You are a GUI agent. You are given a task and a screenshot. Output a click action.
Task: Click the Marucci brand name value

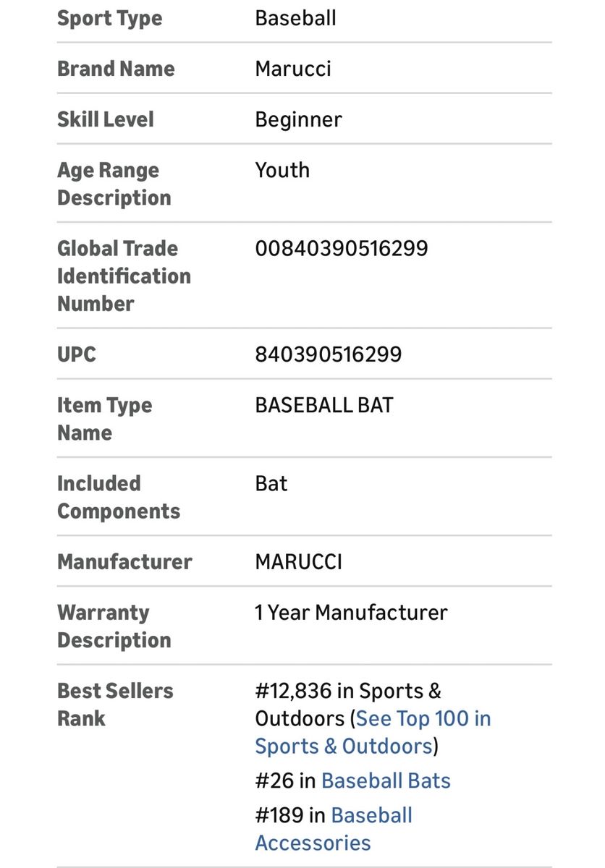(292, 69)
